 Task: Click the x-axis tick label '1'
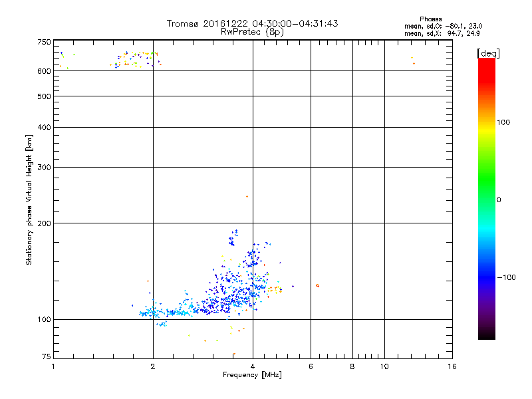pyautogui.click(x=53, y=366)
